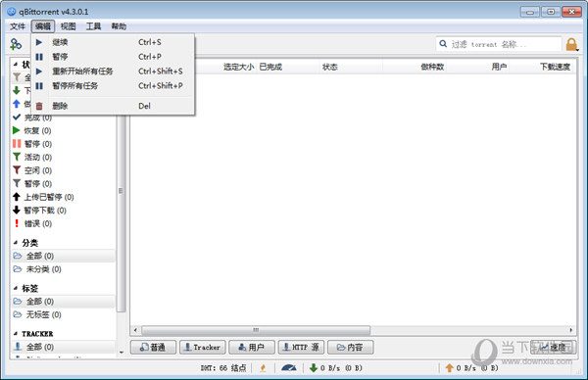Open the 帮助 menu

(119, 26)
